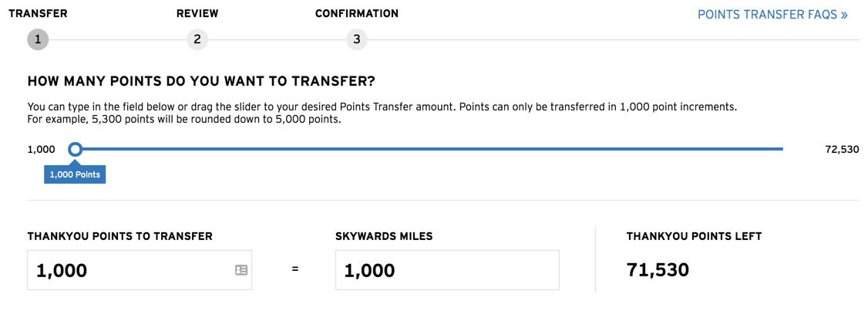Select the step 3 circle indicator
Image resolution: width=868 pixels, height=318 pixels.
[x=356, y=39]
